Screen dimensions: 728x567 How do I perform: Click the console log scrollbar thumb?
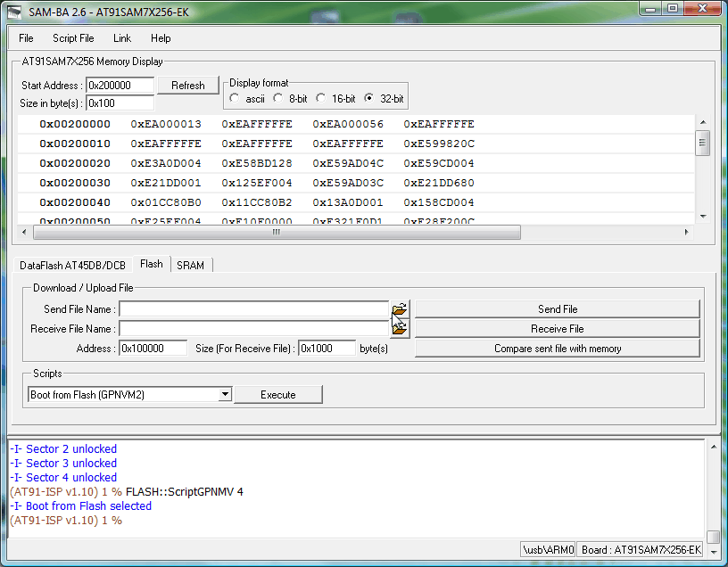click(713, 537)
